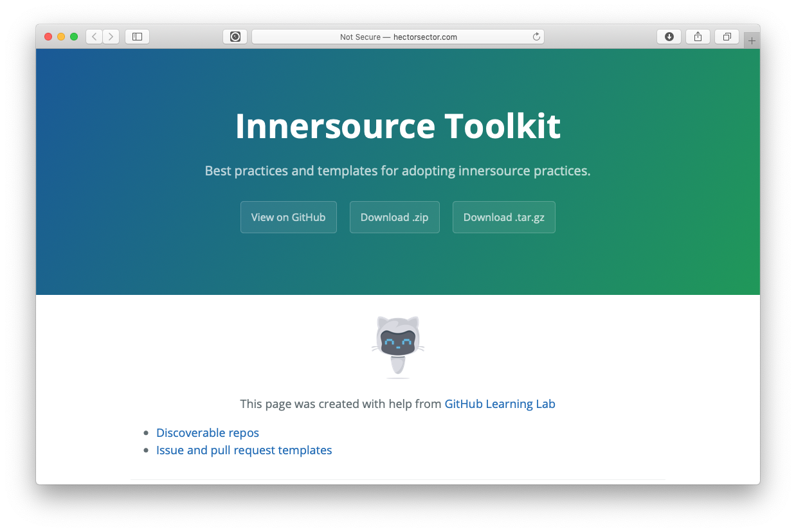Go forward with Safari's forward arrow
796x532 pixels.
pos(111,37)
